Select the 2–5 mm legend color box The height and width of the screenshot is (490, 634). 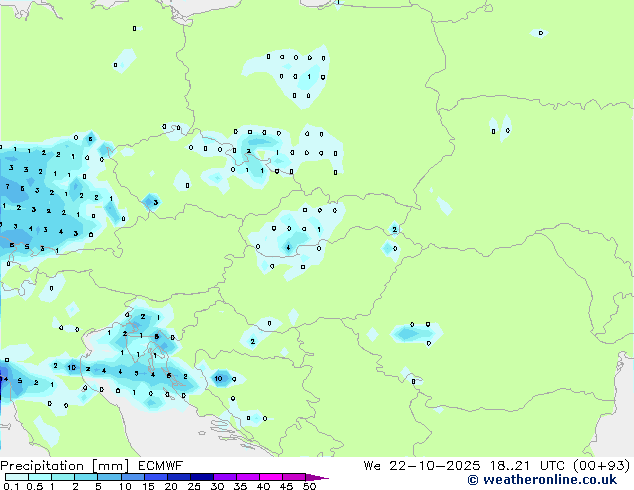(86, 477)
